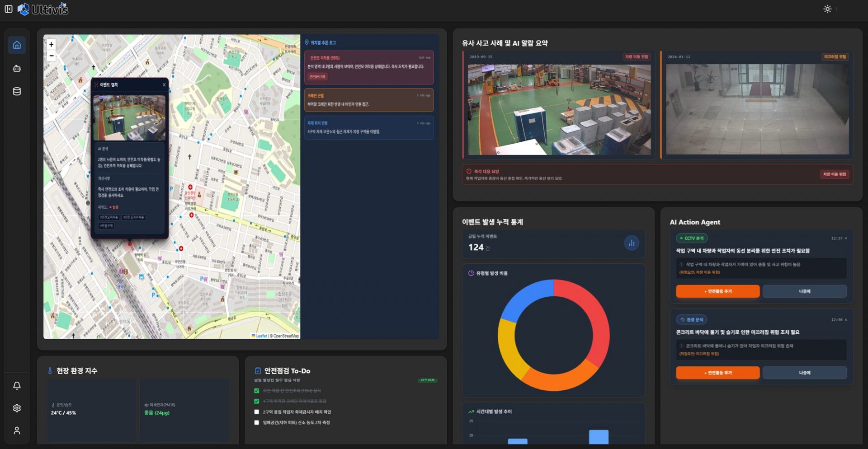
Task: Open settings with the sidebar gear icon
Action: tap(17, 408)
